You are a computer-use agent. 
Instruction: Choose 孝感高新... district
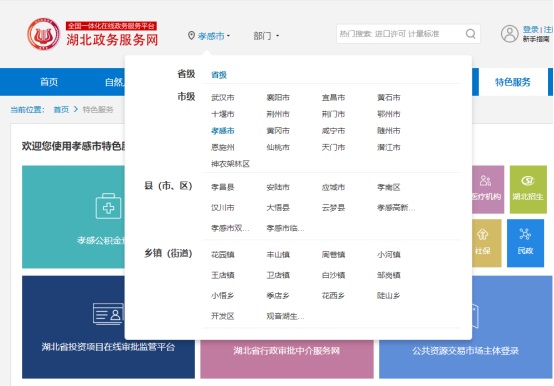click(396, 208)
